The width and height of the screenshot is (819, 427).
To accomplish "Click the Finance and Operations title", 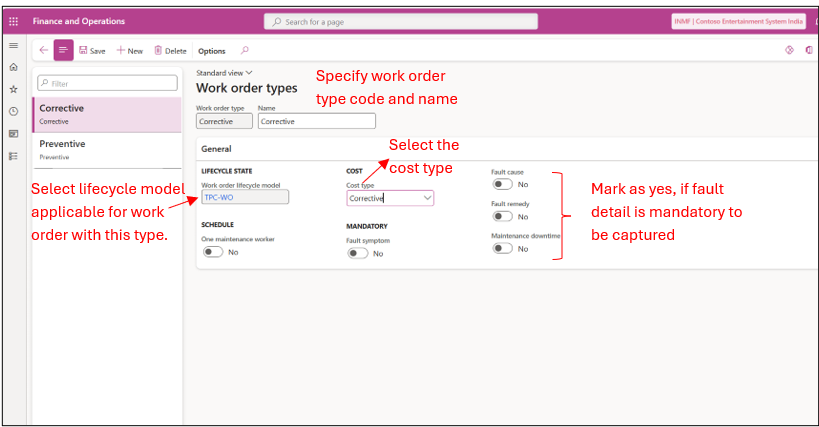I will [x=79, y=21].
